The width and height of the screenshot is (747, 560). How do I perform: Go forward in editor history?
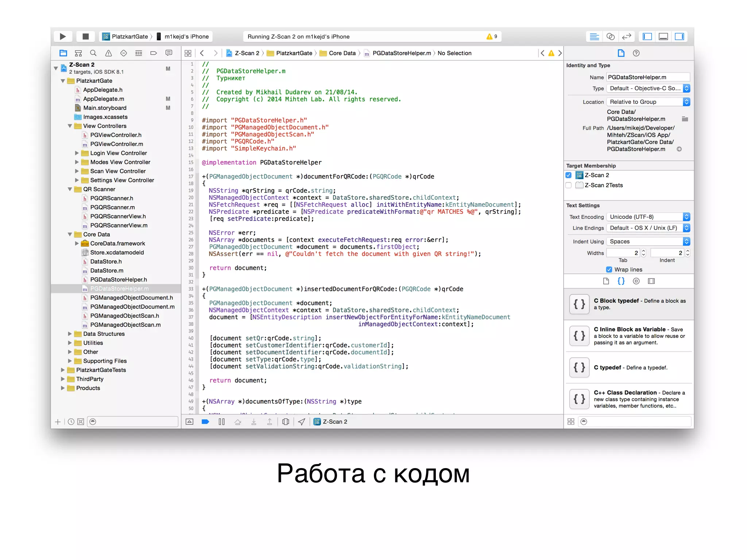tap(216, 53)
